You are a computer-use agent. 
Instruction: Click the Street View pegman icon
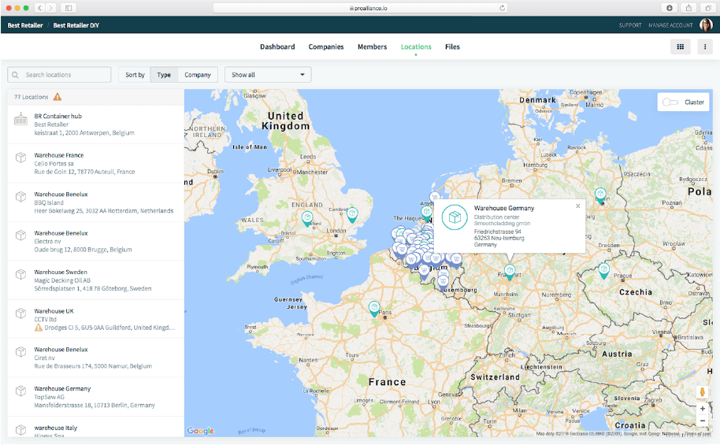click(x=702, y=392)
